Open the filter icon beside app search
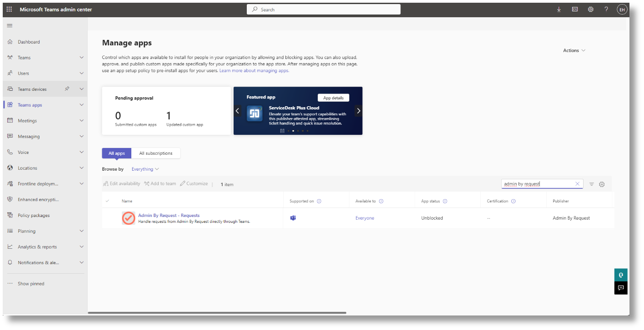 point(592,184)
